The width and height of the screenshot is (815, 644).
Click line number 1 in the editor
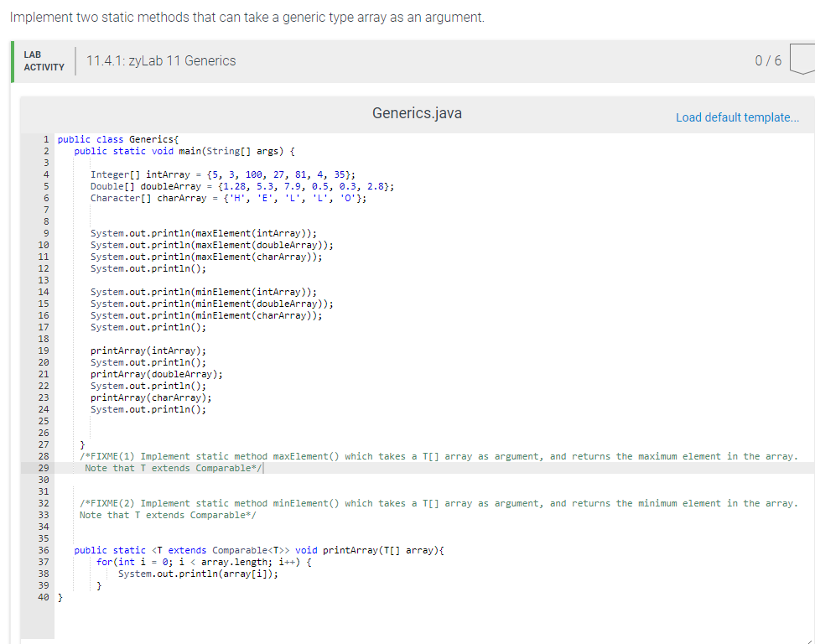pyautogui.click(x=45, y=139)
